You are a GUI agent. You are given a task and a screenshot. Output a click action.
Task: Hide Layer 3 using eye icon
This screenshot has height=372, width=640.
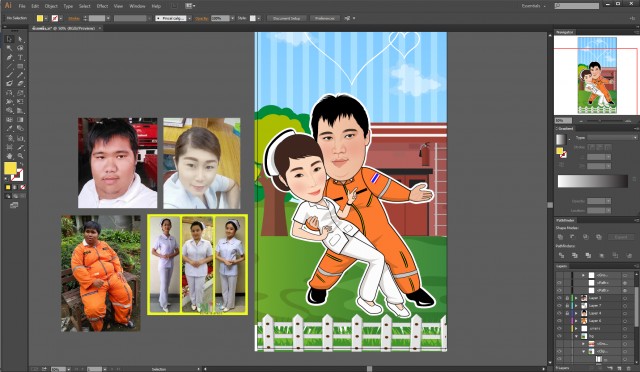(559, 298)
